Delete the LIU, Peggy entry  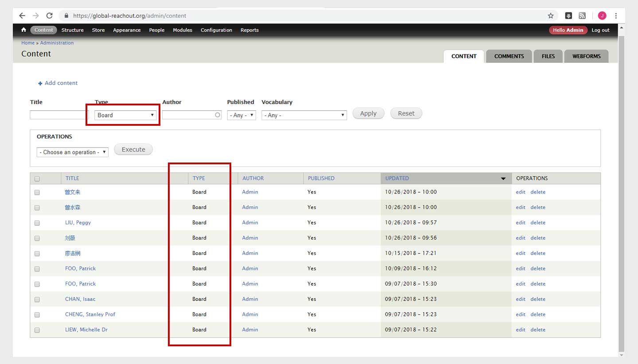pos(538,223)
